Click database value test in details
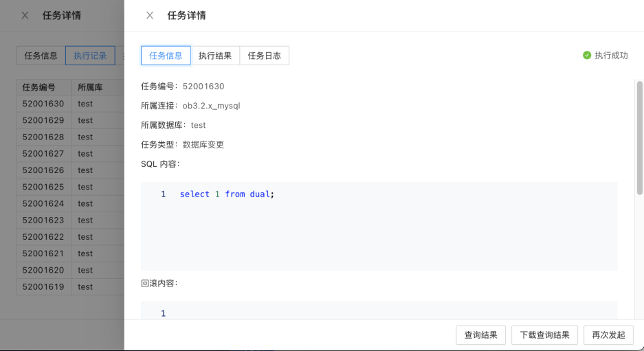644x351 pixels. pos(198,125)
